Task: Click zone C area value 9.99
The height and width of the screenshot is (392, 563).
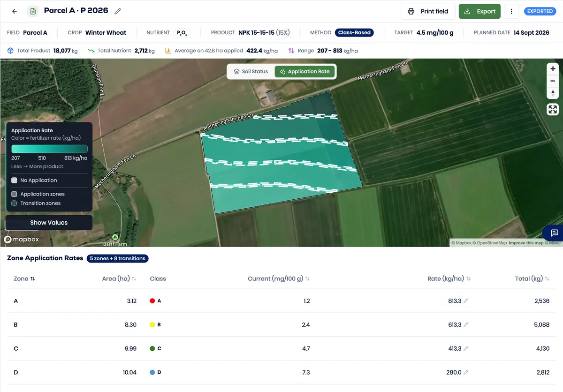Action: tap(131, 348)
